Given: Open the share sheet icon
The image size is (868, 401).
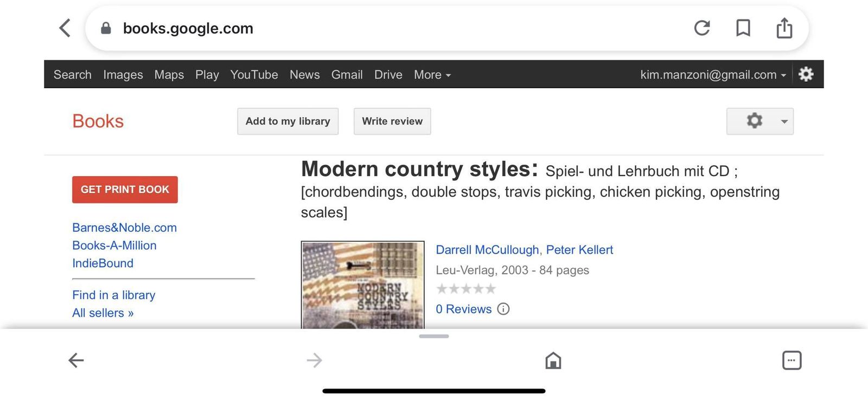Looking at the screenshot, I should tap(784, 28).
